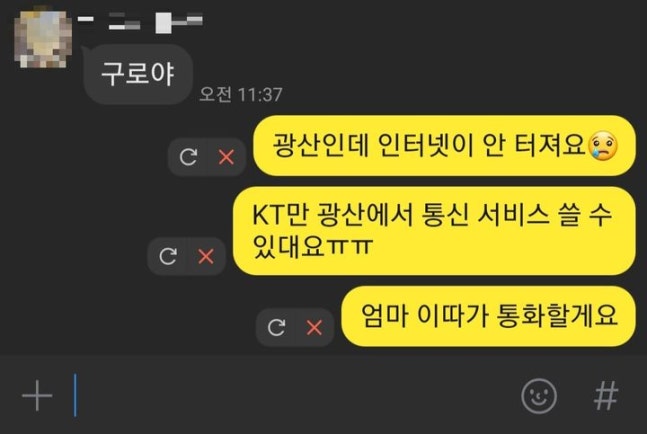Viewport: 647px width, 434px height.
Task: Delete the failed '광산인데 인터넷이' message
Action: (x=226, y=157)
